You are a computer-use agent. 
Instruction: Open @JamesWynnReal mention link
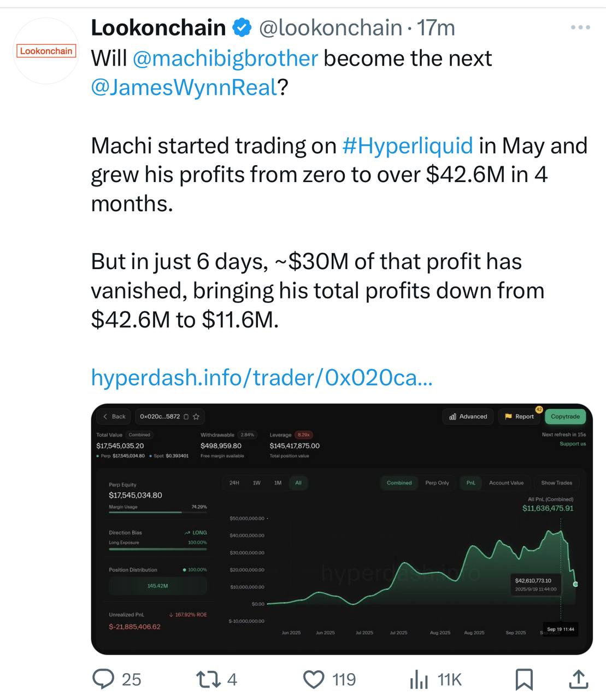pos(184,87)
